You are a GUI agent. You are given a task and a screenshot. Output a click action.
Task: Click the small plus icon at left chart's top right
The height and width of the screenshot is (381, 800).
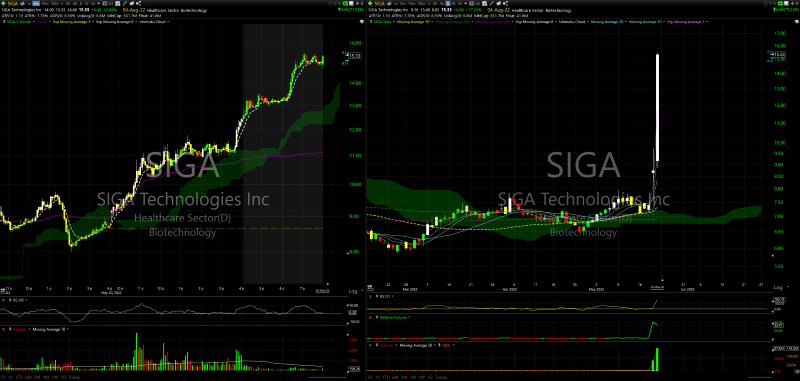click(357, 3)
